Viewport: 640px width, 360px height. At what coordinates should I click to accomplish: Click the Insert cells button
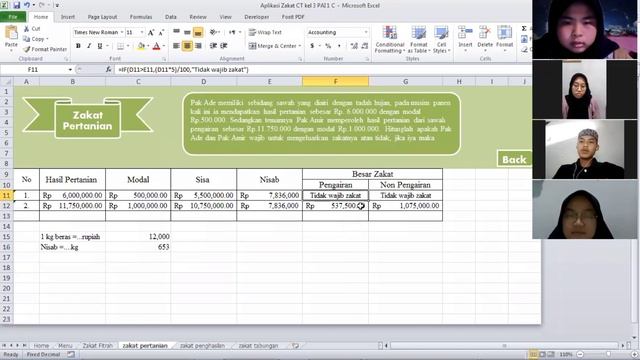[x=465, y=38]
